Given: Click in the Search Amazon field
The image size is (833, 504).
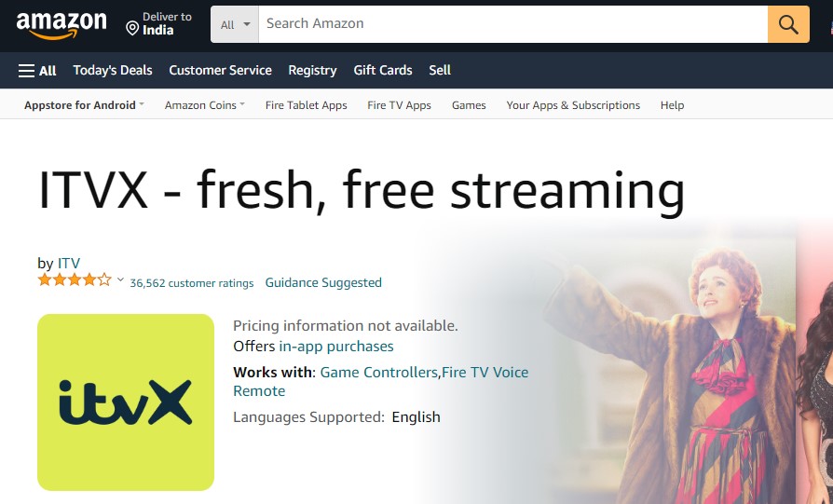Looking at the screenshot, I should pyautogui.click(x=513, y=24).
